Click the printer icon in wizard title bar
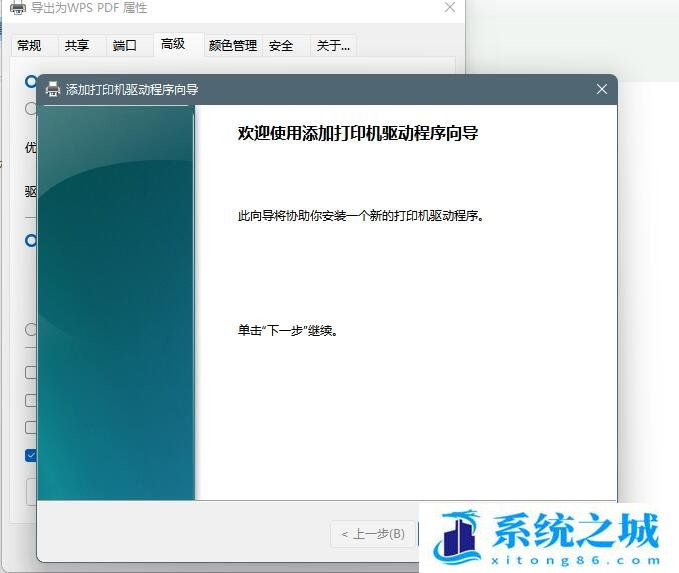This screenshot has width=679, height=573. pyautogui.click(x=53, y=89)
